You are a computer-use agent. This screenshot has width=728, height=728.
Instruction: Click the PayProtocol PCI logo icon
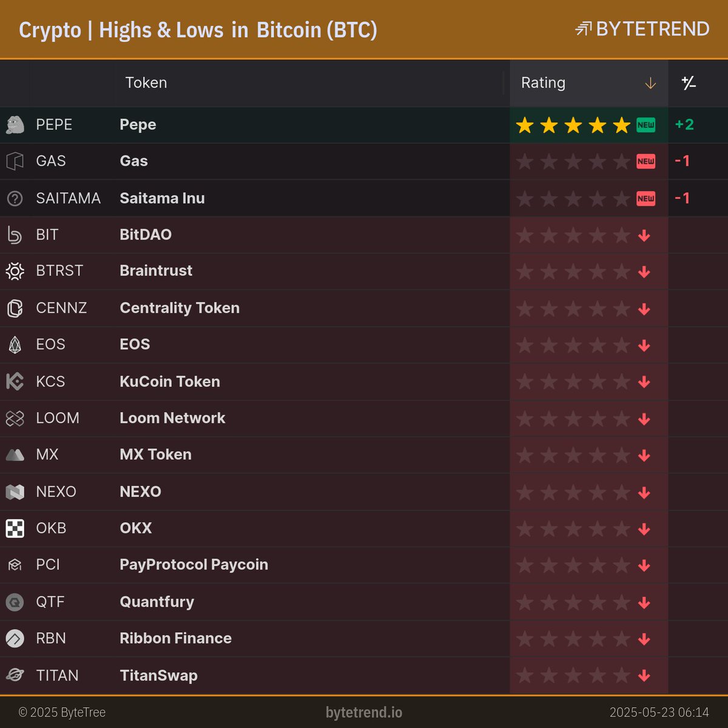15,565
